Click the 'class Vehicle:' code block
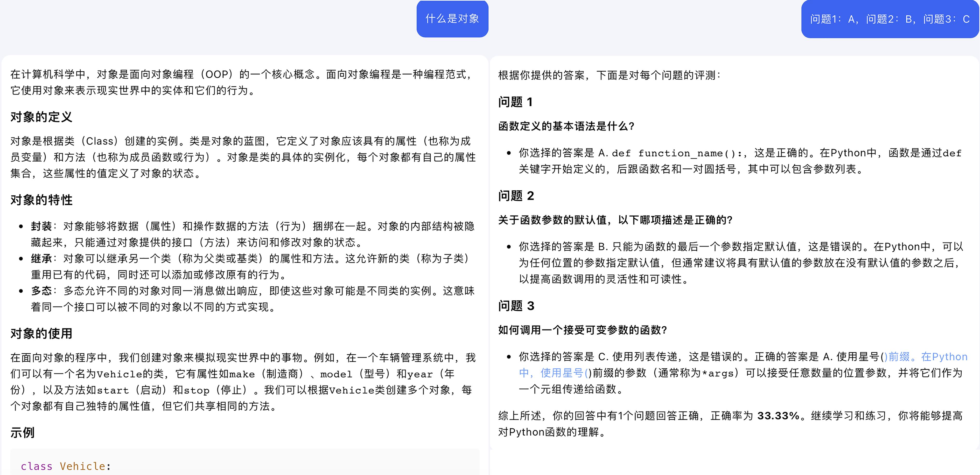The image size is (980, 475). (x=65, y=466)
